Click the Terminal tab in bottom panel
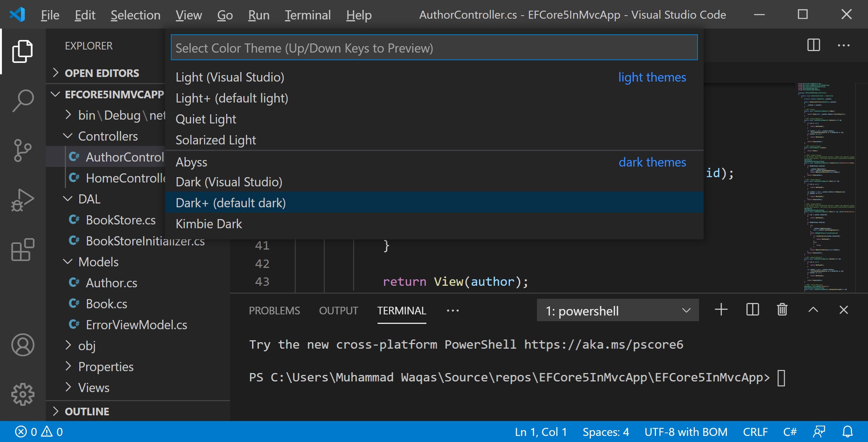 tap(402, 311)
